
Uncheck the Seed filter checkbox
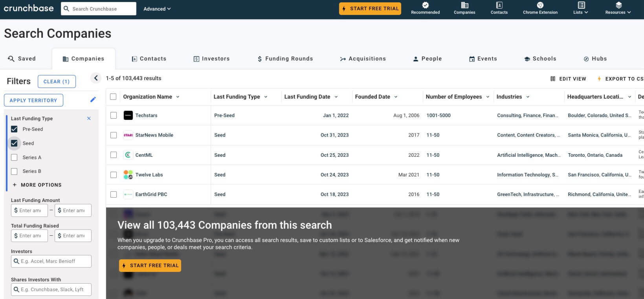14,143
